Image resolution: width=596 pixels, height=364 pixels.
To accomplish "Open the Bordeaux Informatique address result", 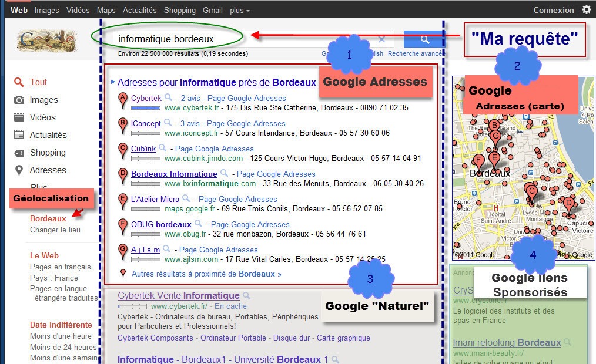I will (x=174, y=174).
